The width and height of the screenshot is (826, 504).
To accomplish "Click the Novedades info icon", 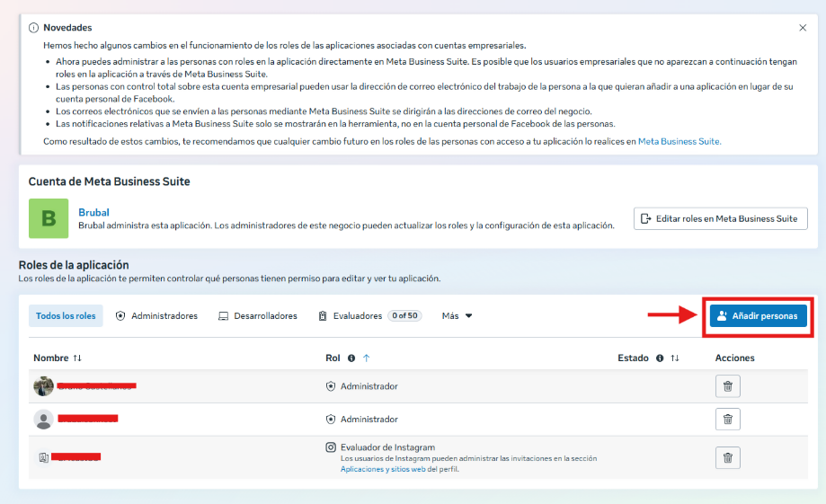I will coord(33,27).
